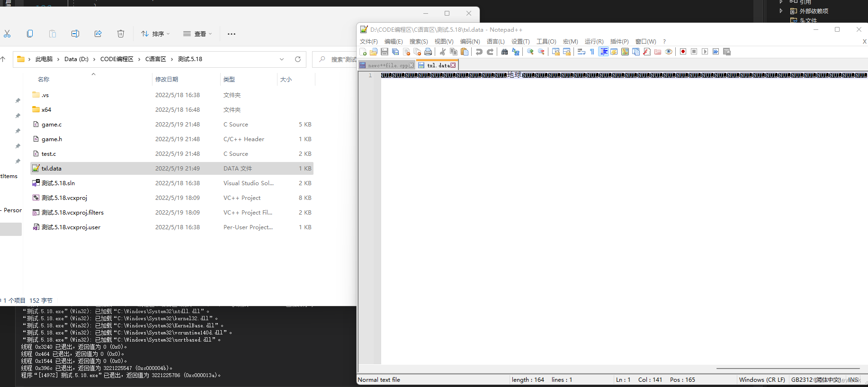The height and width of the screenshot is (387, 868).
Task: Select the game.h file
Action: [x=172, y=139]
